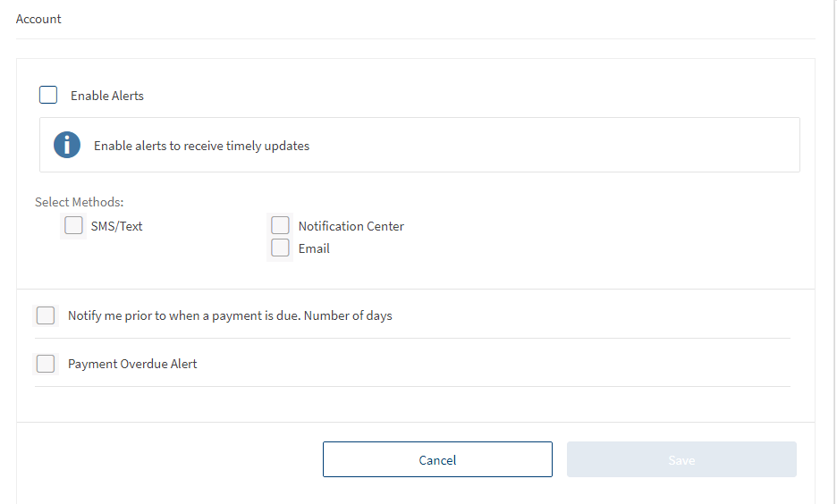The width and height of the screenshot is (837, 504).
Task: Select the Notification Center checkbox
Action: point(280,225)
